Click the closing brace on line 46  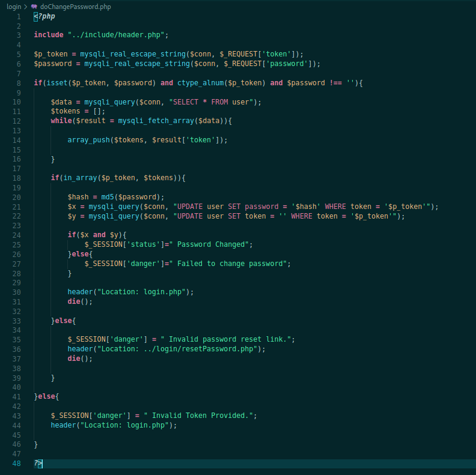pyautogui.click(x=36, y=444)
